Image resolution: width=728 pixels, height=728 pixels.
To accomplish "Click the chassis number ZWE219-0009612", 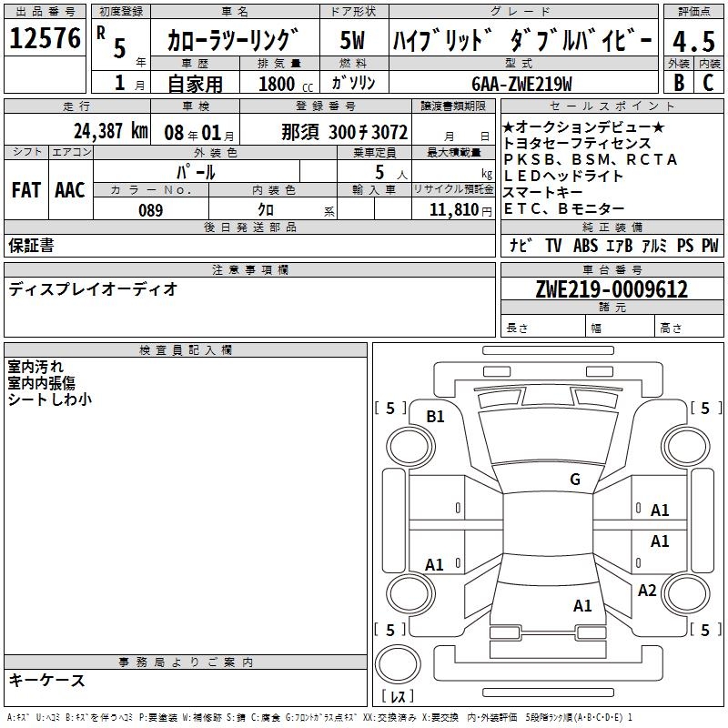I will pyautogui.click(x=611, y=289).
